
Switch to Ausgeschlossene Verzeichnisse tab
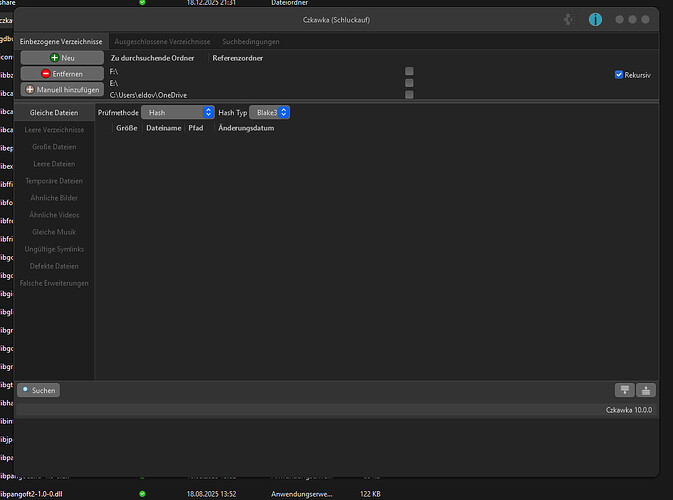(162, 42)
